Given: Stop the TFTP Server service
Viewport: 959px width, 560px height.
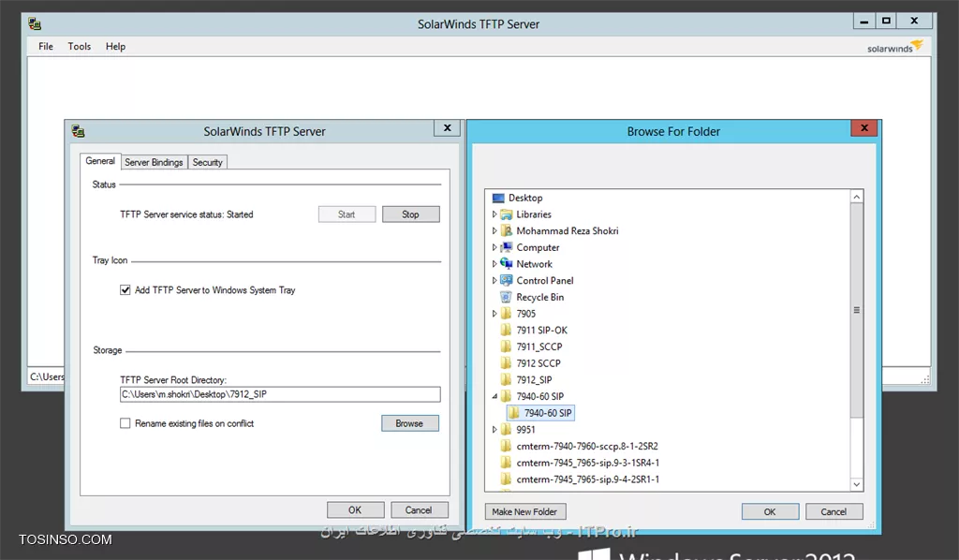Looking at the screenshot, I should tap(410, 214).
